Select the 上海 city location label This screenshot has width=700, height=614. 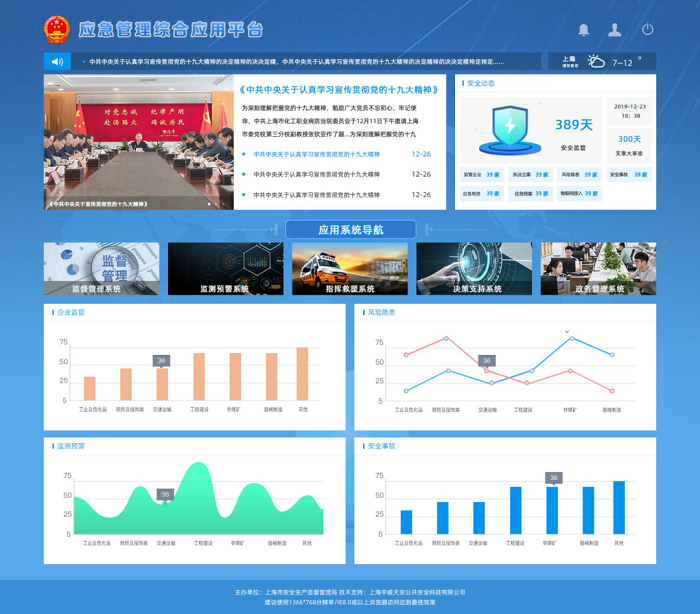point(569,60)
